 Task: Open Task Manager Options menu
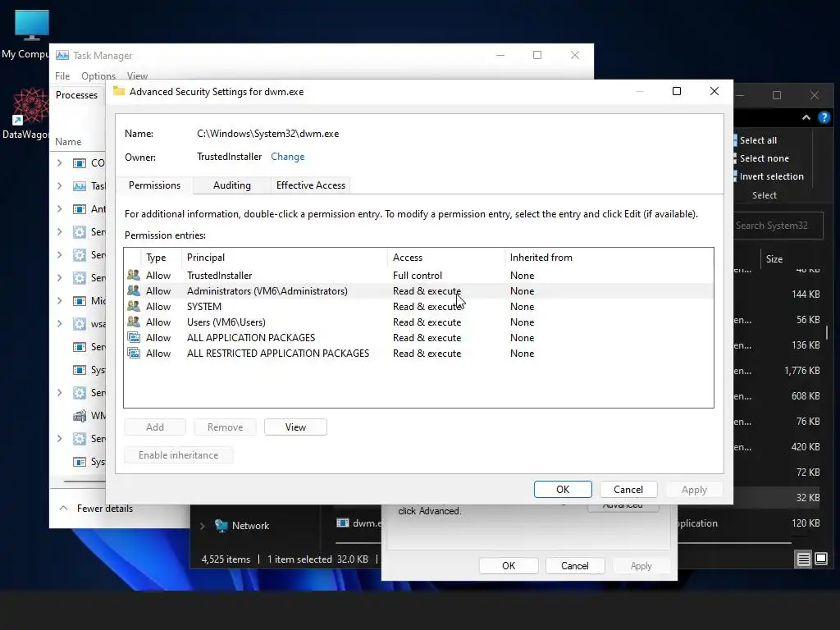click(x=98, y=76)
